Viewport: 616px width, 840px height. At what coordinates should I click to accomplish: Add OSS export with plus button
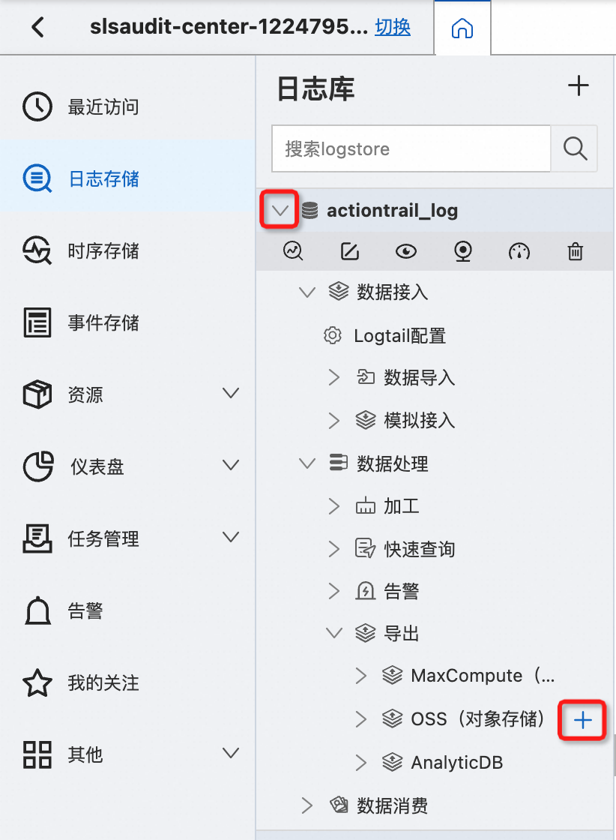(x=582, y=720)
